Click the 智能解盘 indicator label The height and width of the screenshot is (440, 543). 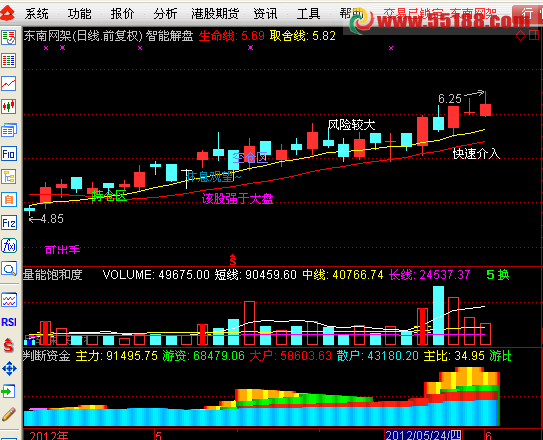(x=169, y=36)
